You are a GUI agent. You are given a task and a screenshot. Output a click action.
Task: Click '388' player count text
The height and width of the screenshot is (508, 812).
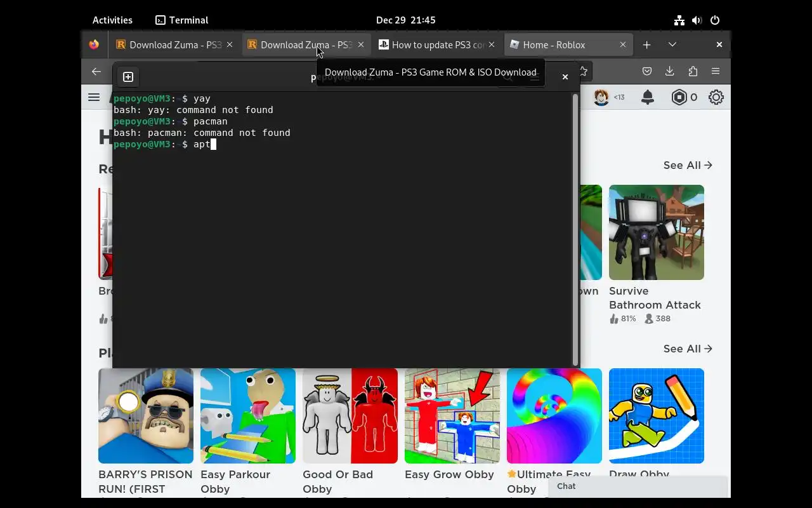click(663, 319)
